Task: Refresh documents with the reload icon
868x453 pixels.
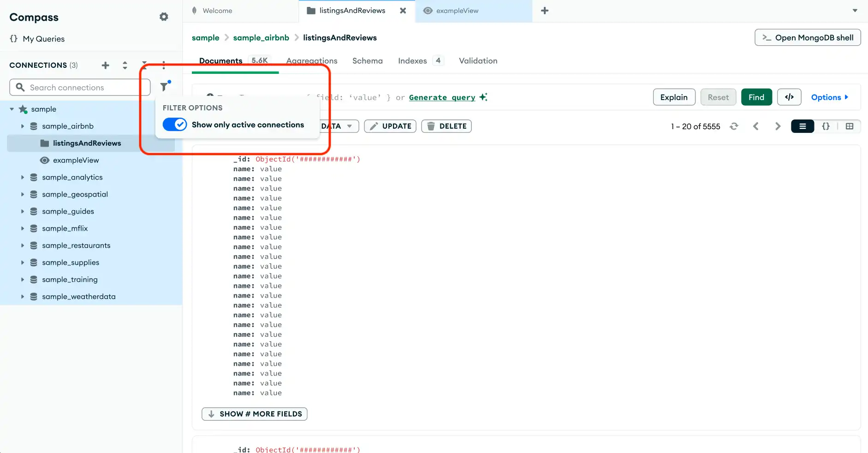Action: (x=734, y=126)
